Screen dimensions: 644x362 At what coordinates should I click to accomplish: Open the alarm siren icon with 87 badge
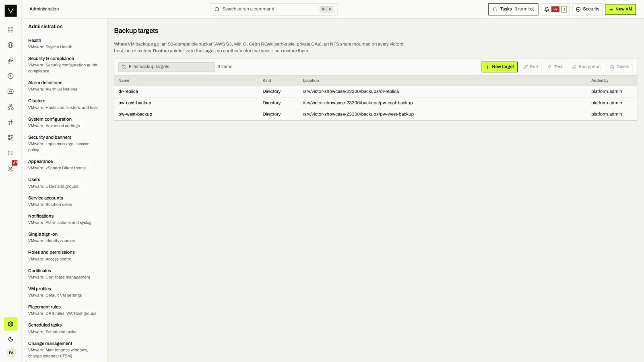[x=10, y=169]
